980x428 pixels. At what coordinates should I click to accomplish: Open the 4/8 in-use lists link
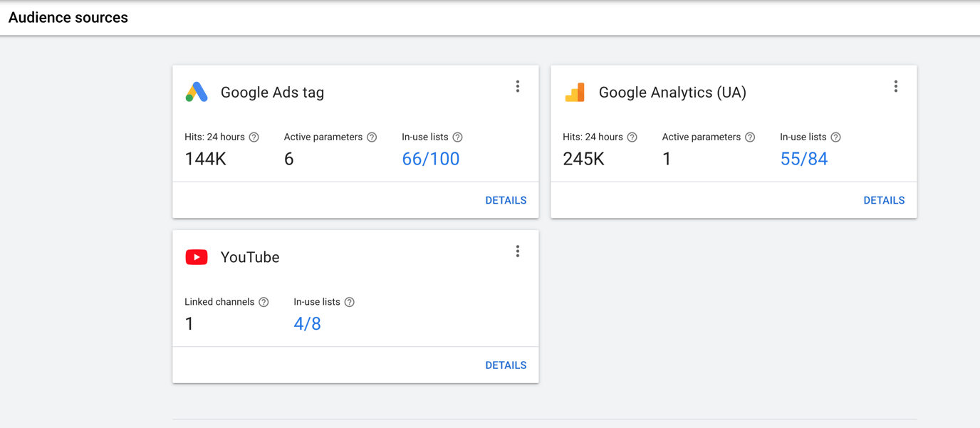tap(308, 324)
